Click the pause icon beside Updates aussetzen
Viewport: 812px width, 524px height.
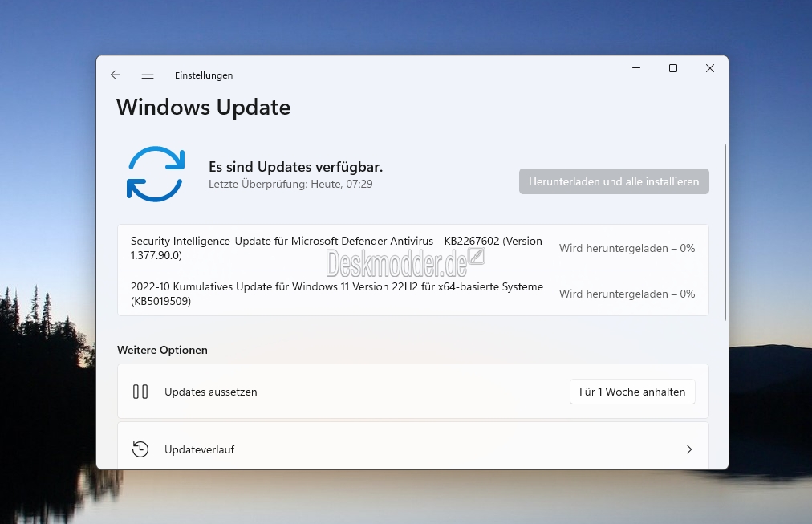coord(140,392)
